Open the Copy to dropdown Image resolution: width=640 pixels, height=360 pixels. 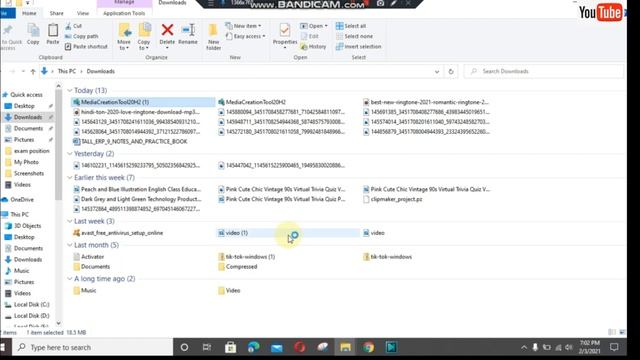coord(144,37)
